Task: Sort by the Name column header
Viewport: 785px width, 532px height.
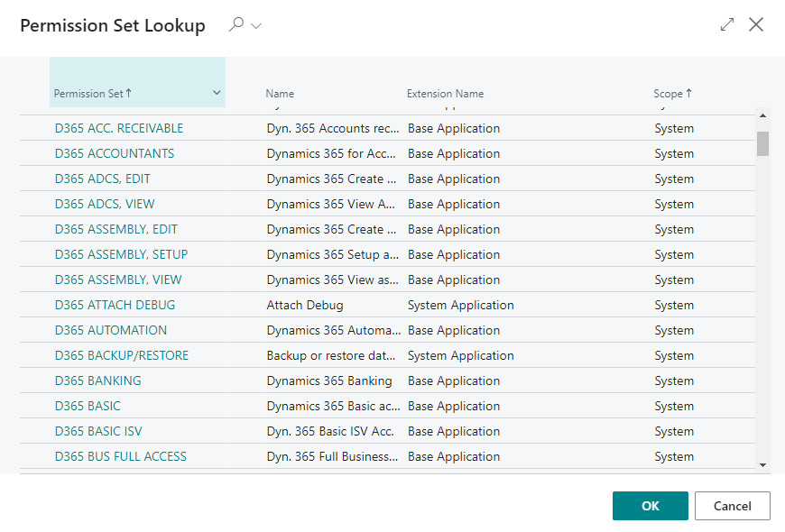Action: 280,94
